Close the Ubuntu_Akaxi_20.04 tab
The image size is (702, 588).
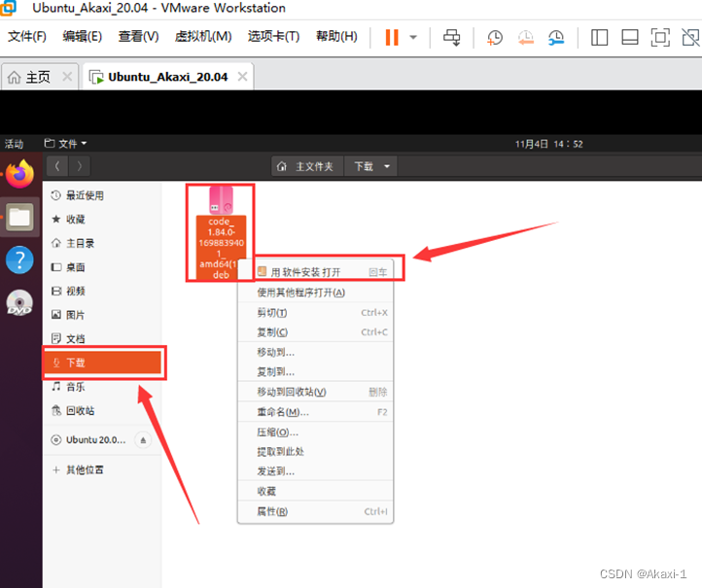(x=242, y=77)
